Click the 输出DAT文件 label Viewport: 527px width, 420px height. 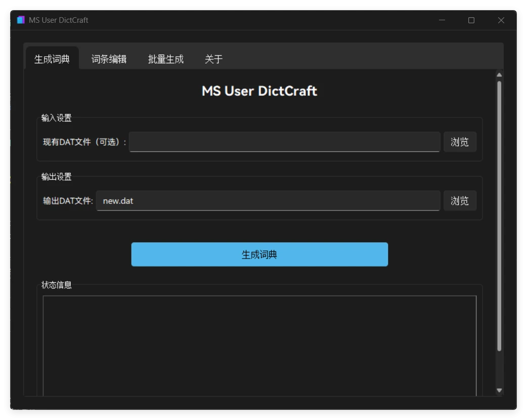click(x=68, y=201)
